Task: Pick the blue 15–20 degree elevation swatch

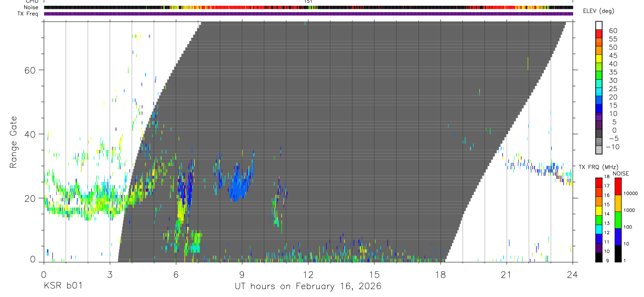Action: 599,101
